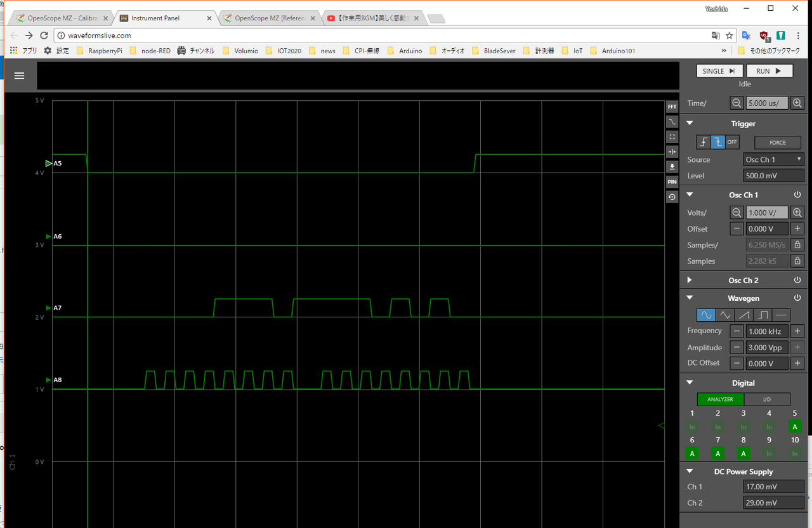Turn on Wavegen power

pos(797,298)
